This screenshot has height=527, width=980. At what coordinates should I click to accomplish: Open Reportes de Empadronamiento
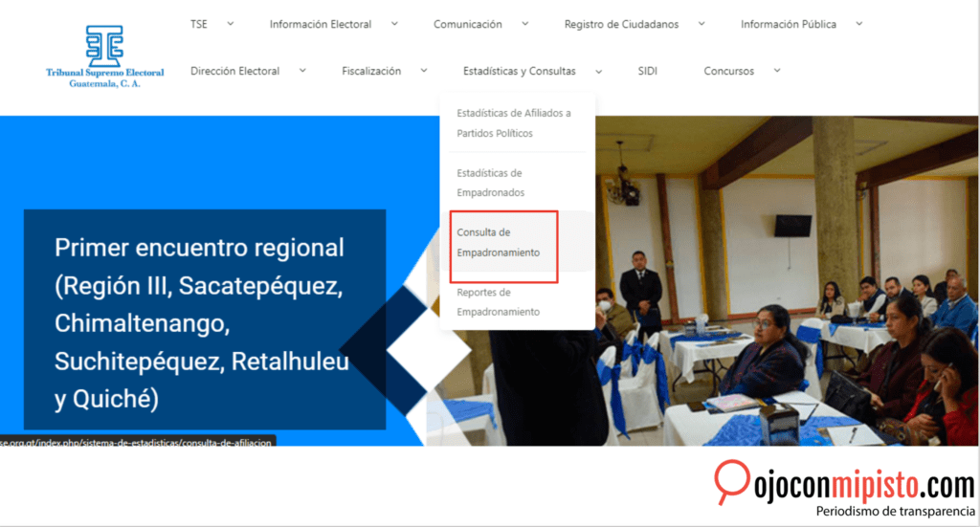[498, 302]
